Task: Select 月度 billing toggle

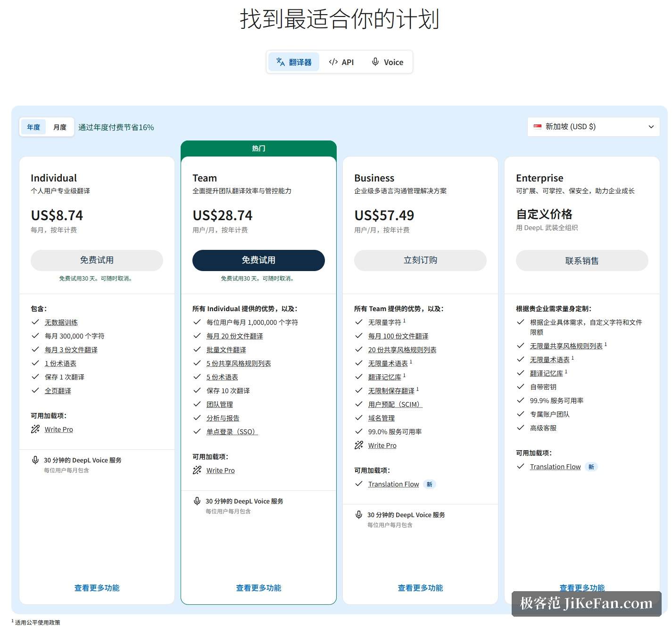Action: 60,127
